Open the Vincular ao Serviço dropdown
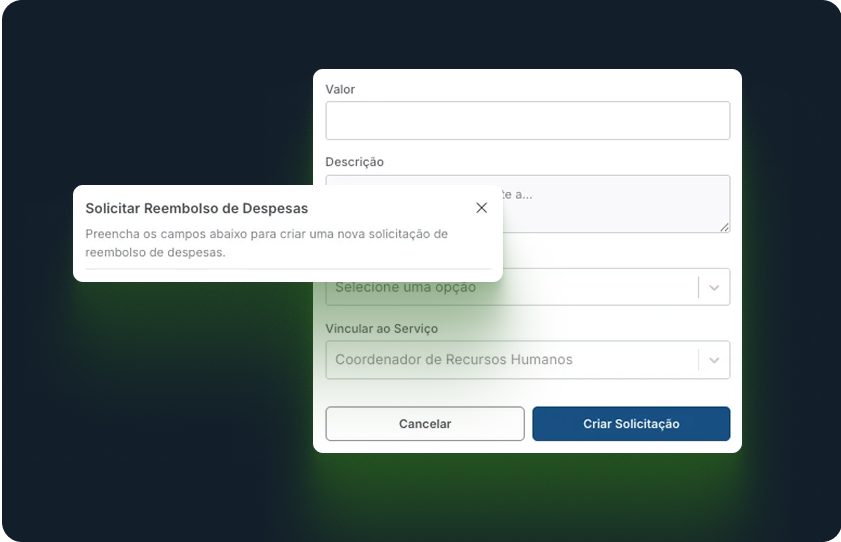The width and height of the screenshot is (841, 542). coord(511,360)
